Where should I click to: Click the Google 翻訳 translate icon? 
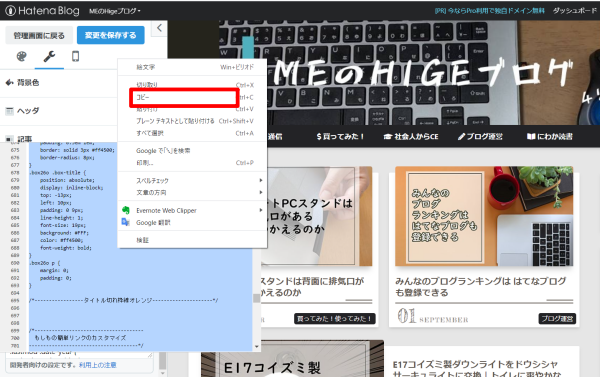coord(126,222)
